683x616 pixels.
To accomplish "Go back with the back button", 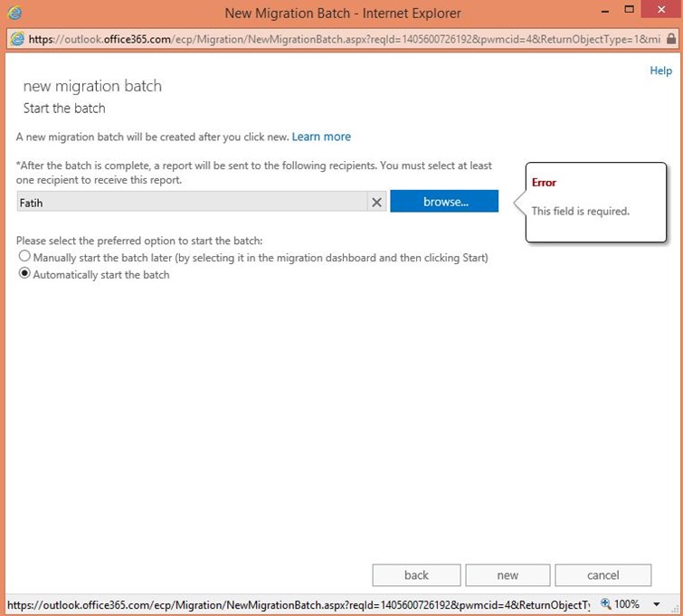I will coord(416,575).
